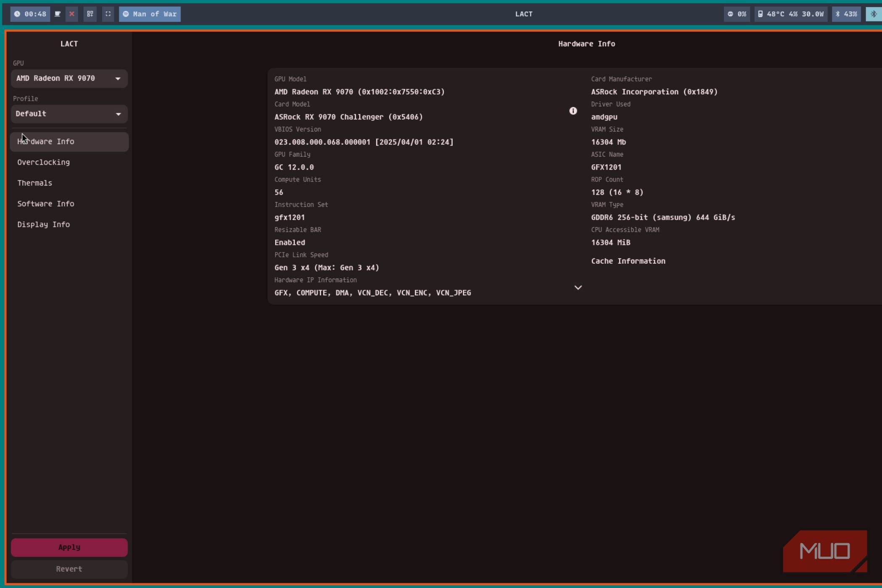Click the GPU Model value 'AMD Radeon RX 9070 (0x1002…)'
This screenshot has height=588, width=882.
(360, 92)
